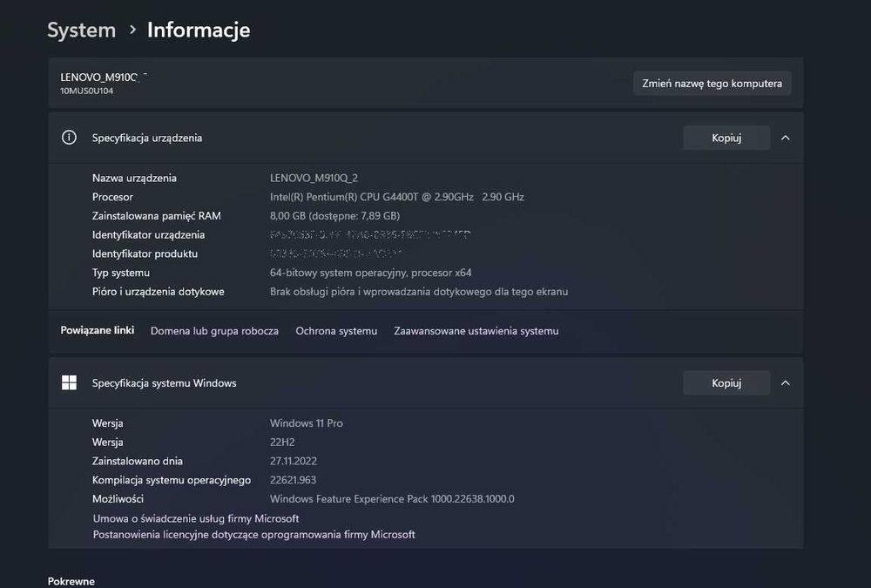871x588 pixels.
Task: Select the install date 27.11.2022
Action: coord(294,462)
